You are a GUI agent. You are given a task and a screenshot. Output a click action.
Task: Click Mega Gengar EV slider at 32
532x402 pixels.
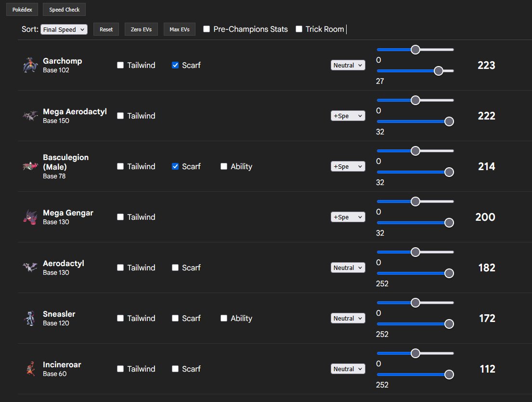(449, 223)
